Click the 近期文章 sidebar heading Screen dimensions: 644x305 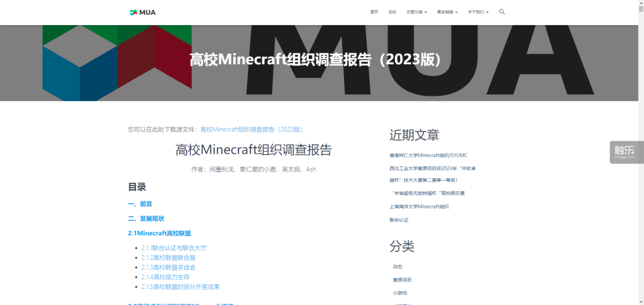(x=414, y=135)
